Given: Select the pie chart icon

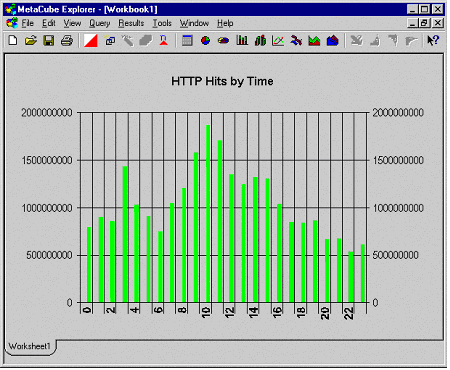Looking at the screenshot, I should point(205,41).
